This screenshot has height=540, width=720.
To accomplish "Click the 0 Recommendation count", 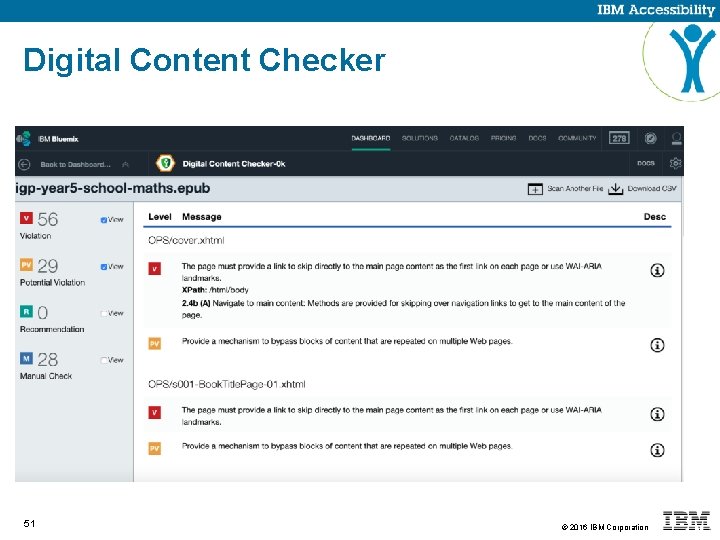I will [42, 313].
